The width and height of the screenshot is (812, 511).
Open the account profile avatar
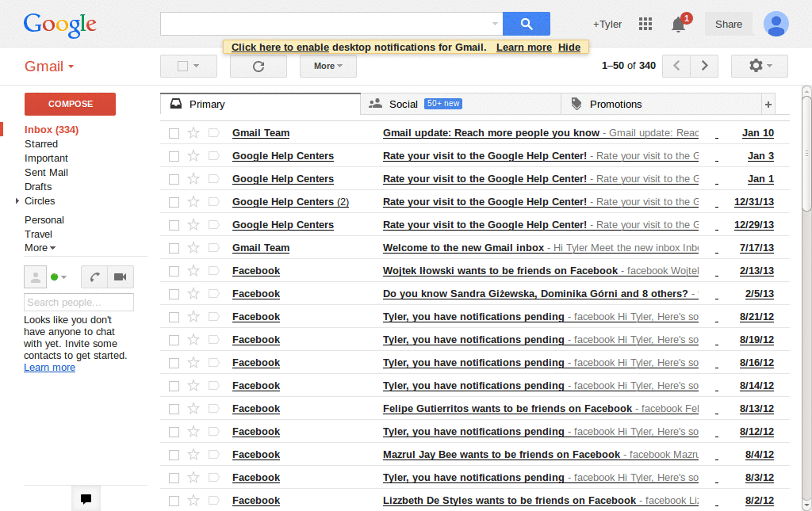coord(776,24)
